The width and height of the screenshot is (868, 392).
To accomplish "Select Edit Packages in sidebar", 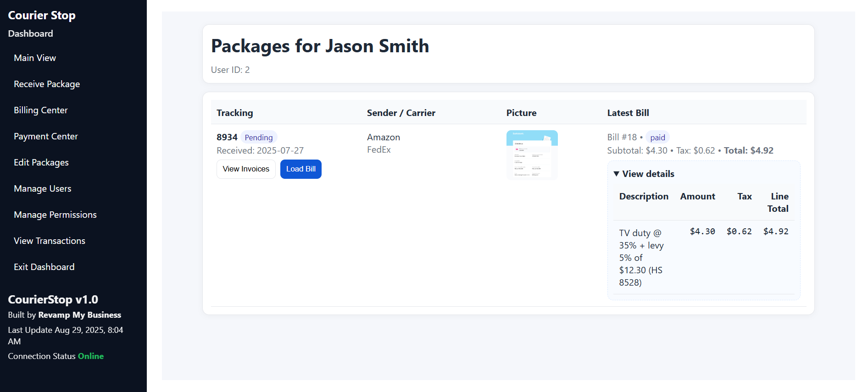I will [x=41, y=162].
